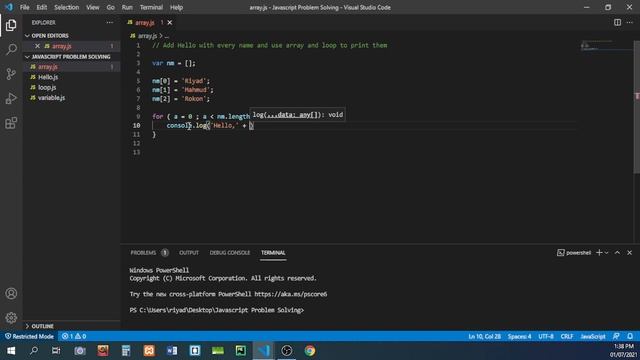Image resolution: width=640 pixels, height=360 pixels.
Task: Close the array.js editor tab
Action: [170, 22]
